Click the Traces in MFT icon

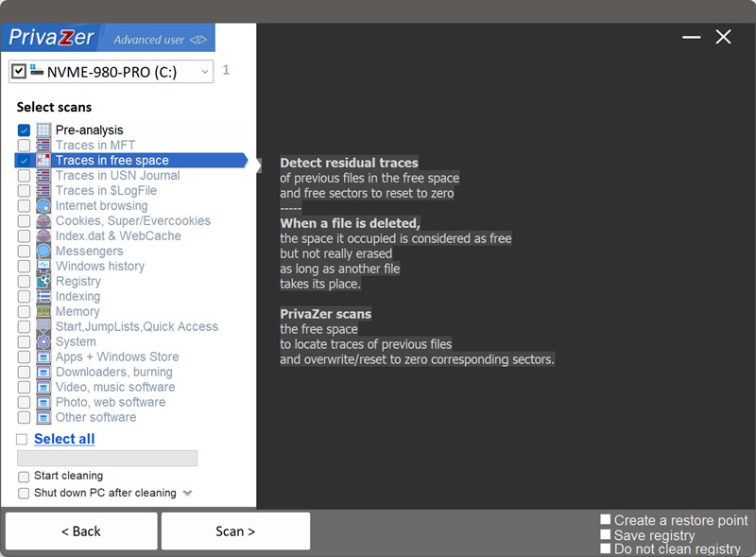click(43, 145)
